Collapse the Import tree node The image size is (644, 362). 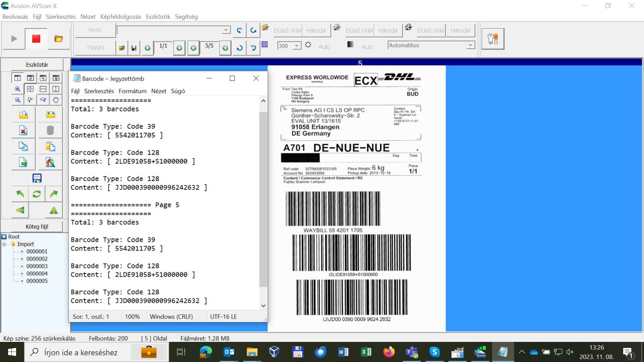(x=4, y=244)
